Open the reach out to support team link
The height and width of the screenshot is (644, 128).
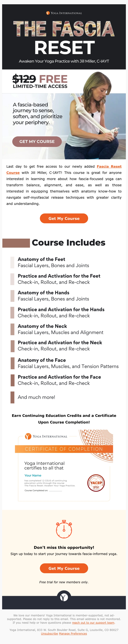click(93, 623)
